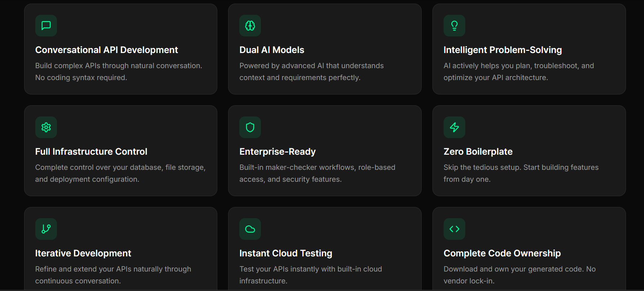The width and height of the screenshot is (644, 291).
Task: Select the Dual AI Models heading
Action: click(272, 50)
